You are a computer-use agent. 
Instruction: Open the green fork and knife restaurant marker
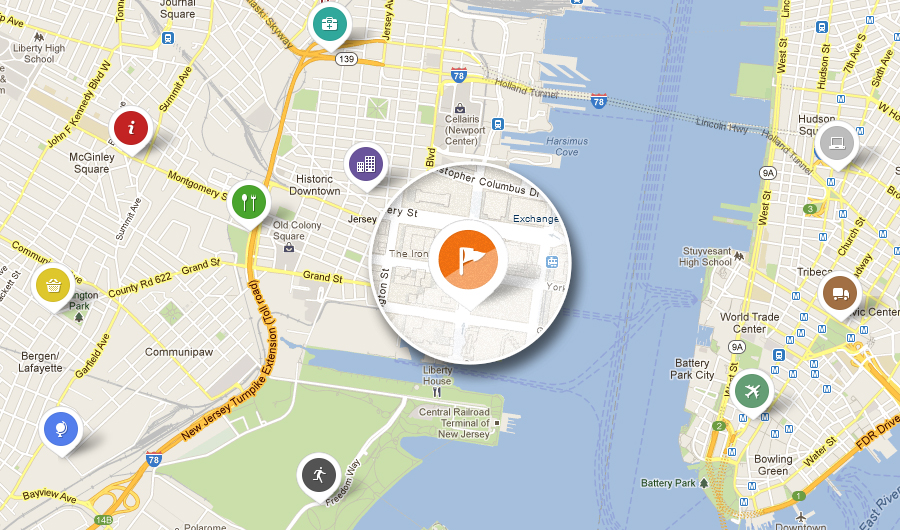(249, 203)
